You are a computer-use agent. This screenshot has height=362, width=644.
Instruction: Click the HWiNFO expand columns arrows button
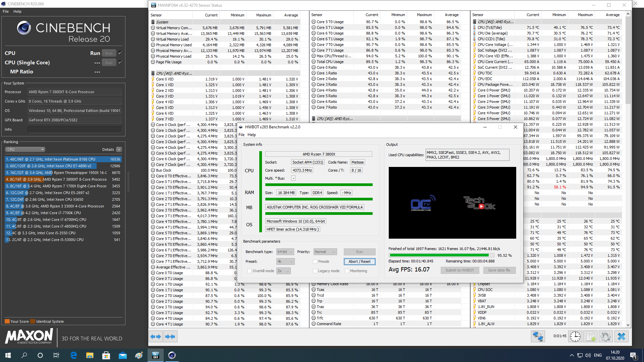pyautogui.click(x=156, y=337)
